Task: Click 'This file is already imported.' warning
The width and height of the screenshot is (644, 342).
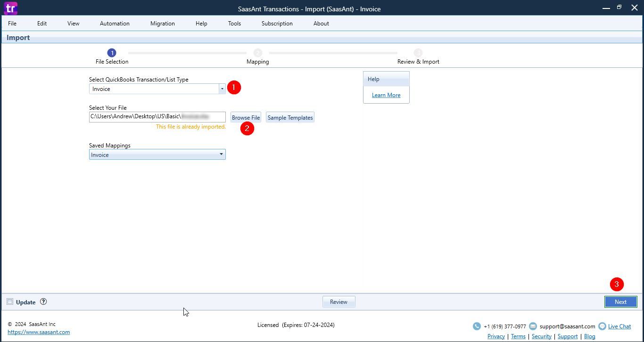Action: 191,127
